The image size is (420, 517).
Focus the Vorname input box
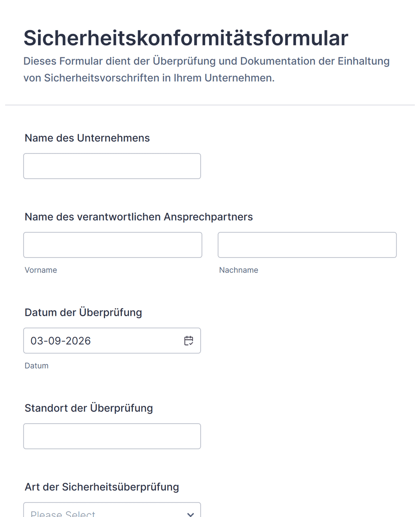point(113,245)
